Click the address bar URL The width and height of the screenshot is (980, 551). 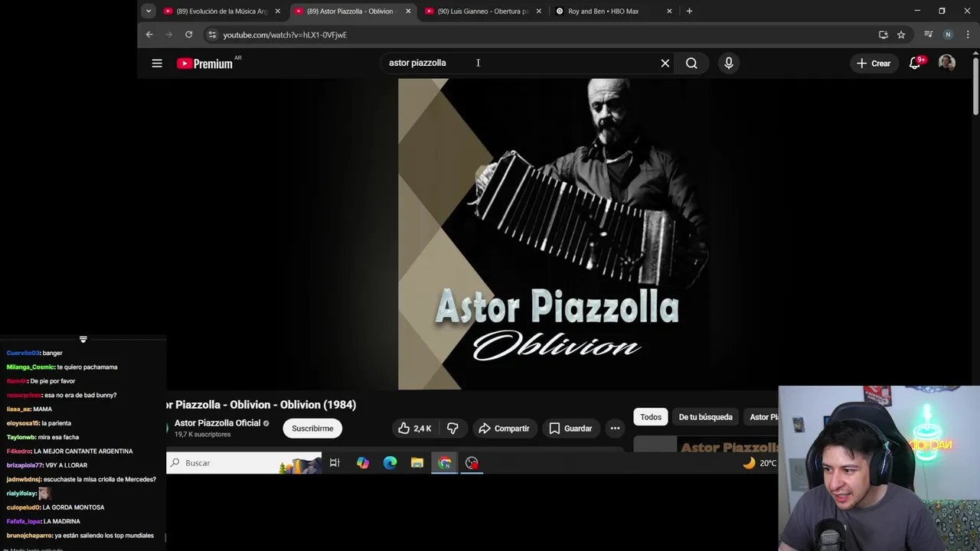pyautogui.click(x=285, y=34)
